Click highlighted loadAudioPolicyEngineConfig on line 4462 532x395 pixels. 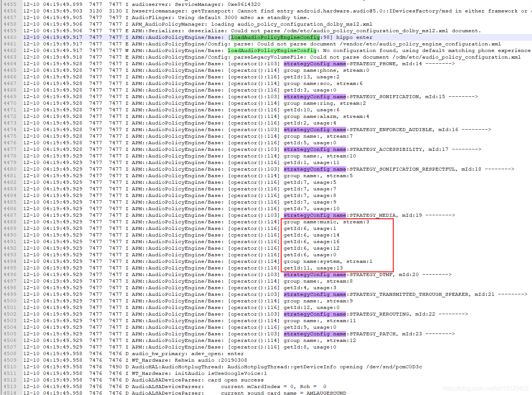[x=272, y=51]
